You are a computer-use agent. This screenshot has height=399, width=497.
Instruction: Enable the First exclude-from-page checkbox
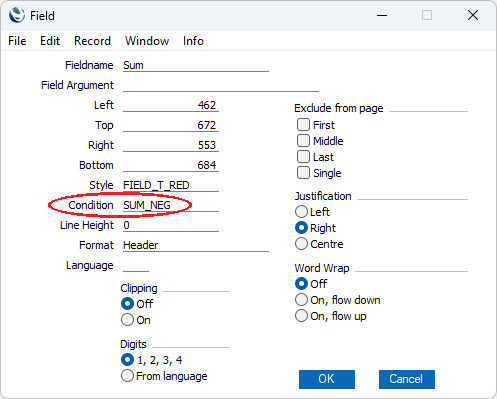coord(303,125)
